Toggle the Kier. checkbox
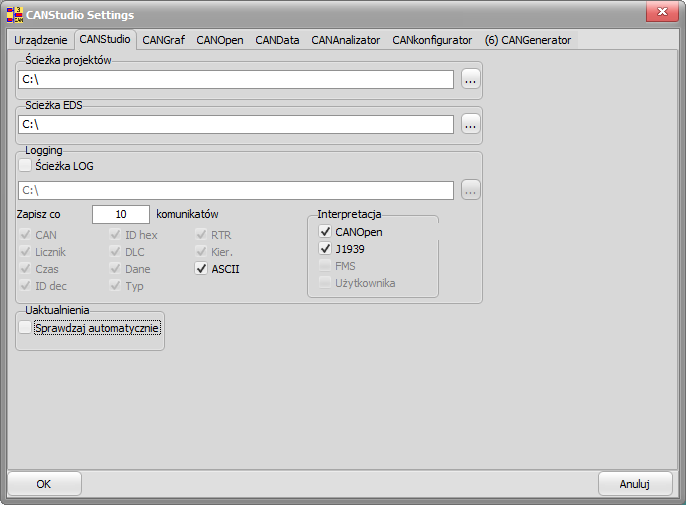Screen dimensions: 686x505 (x=201, y=252)
